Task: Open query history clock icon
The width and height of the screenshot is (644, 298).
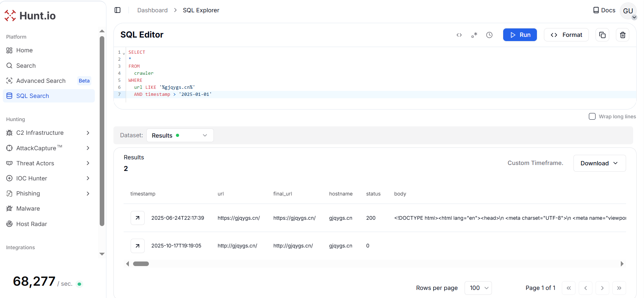Action: tap(489, 35)
